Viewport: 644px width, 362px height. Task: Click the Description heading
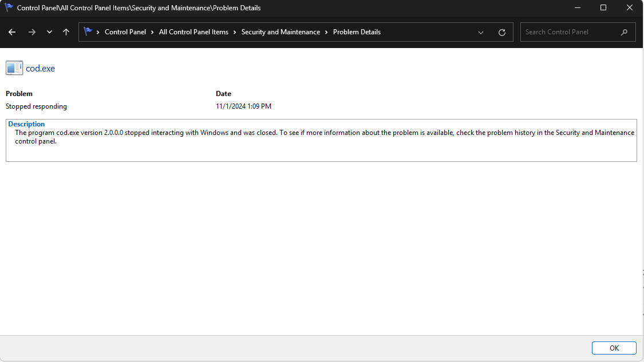[x=26, y=124]
